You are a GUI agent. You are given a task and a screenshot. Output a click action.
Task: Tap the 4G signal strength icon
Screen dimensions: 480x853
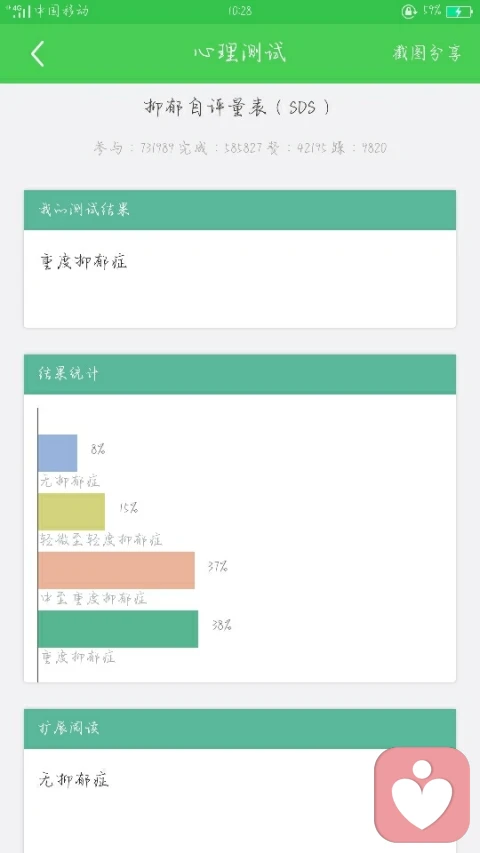(18, 11)
